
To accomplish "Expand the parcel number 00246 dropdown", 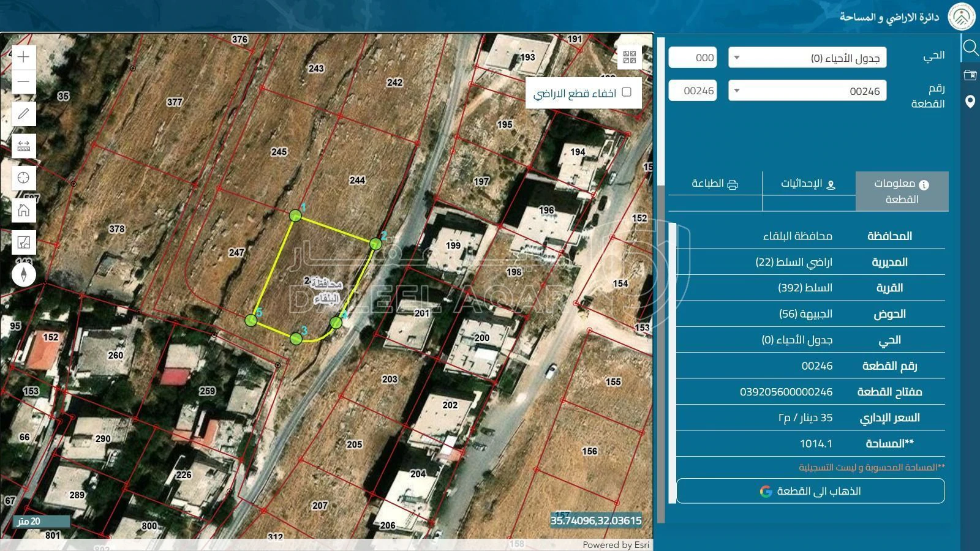I will tap(807, 91).
